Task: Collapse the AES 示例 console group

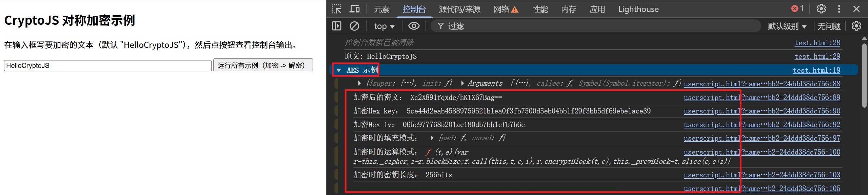Action: click(339, 70)
